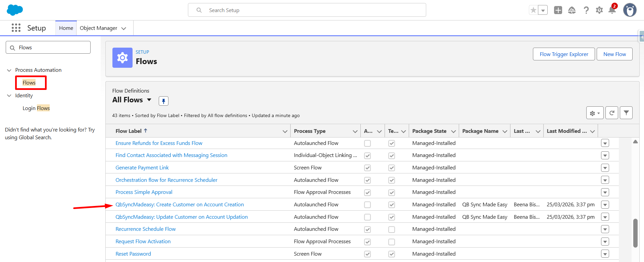This screenshot has width=644, height=262.
Task: Open the Setup gear icon in header
Action: [x=599, y=10]
